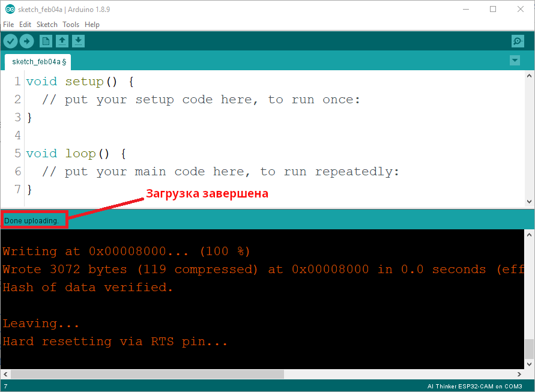The image size is (535, 392).
Task: Click the Upload arrow icon
Action: point(27,41)
